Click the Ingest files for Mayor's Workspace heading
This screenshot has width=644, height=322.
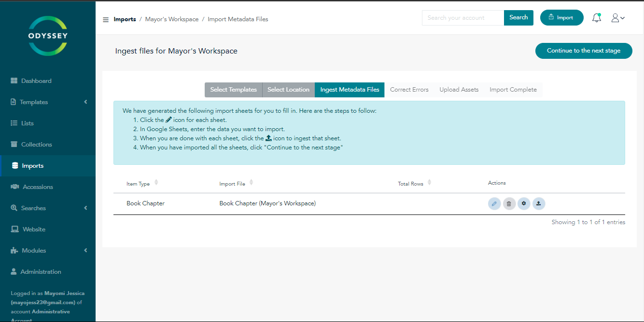[176, 51]
